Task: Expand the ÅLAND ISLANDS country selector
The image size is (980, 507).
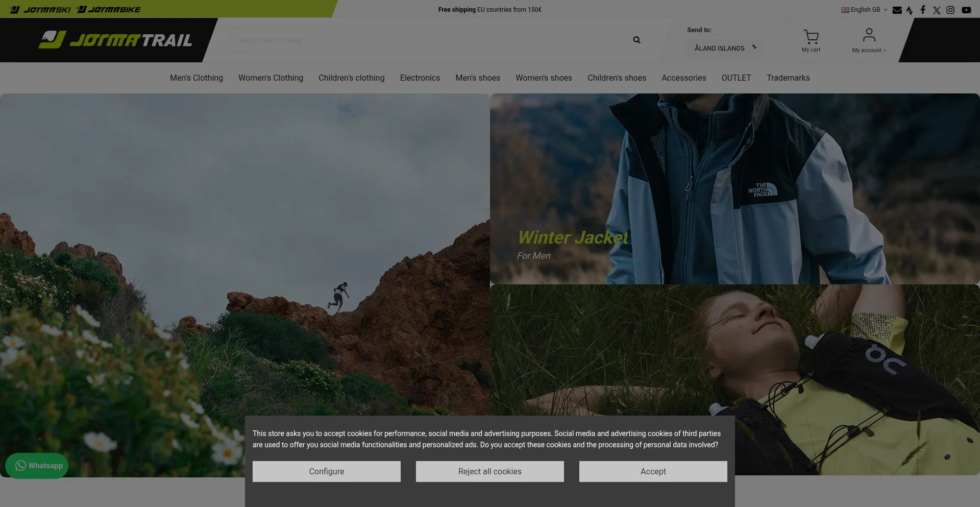Action: click(723, 47)
